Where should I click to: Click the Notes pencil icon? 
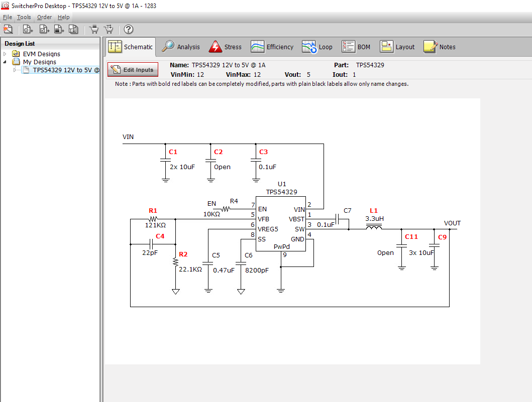click(430, 46)
